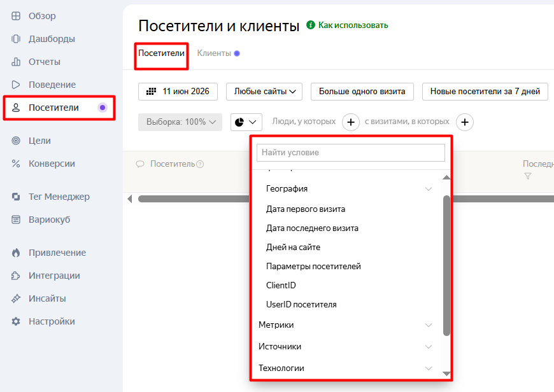Click the Вариокуб icon
Screen dimensions: 554x392
pyautogui.click(x=16, y=220)
